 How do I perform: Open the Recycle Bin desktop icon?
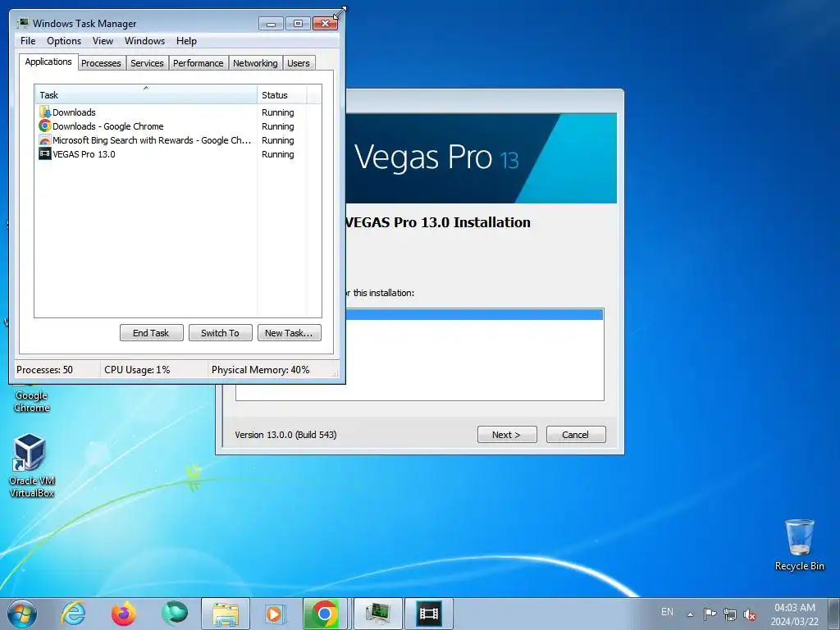799,545
